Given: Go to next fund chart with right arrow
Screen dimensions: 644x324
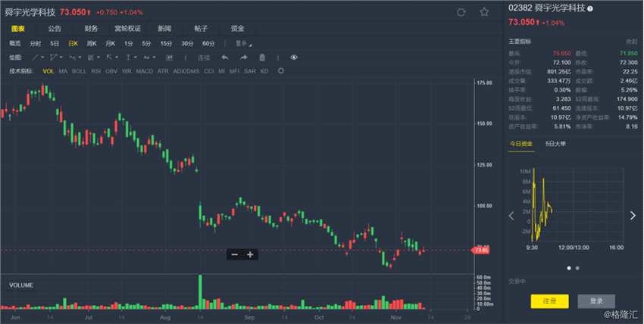Looking at the screenshot, I should [633, 216].
